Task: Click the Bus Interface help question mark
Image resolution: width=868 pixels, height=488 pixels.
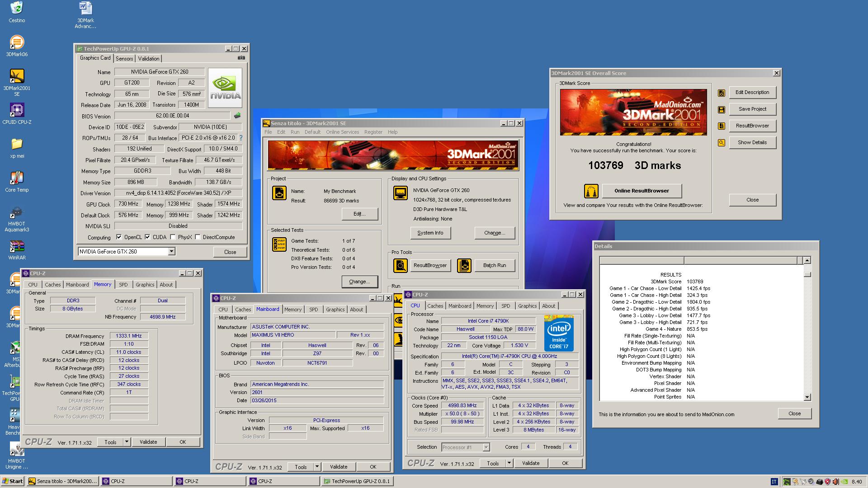Action: pyautogui.click(x=241, y=138)
